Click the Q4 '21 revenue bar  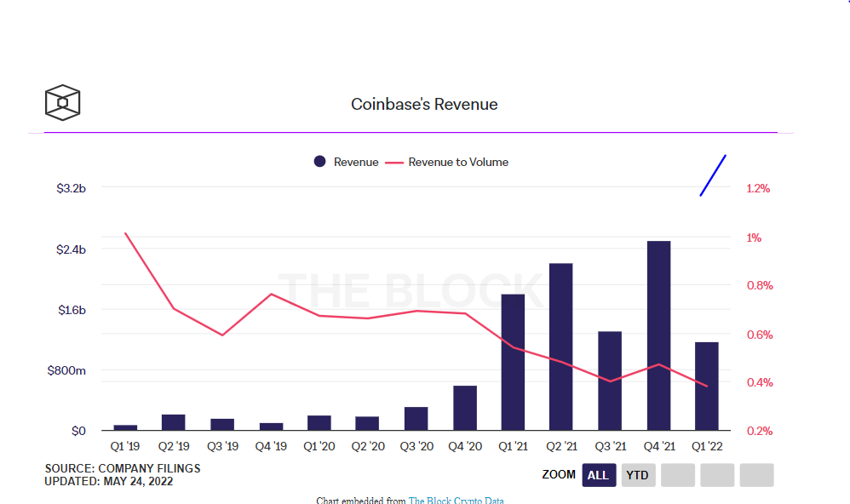658,335
